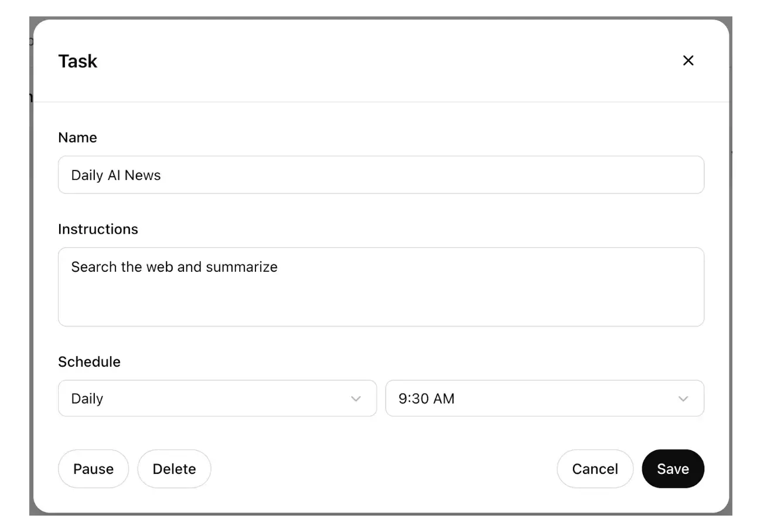Click the Schedule section label

point(89,362)
